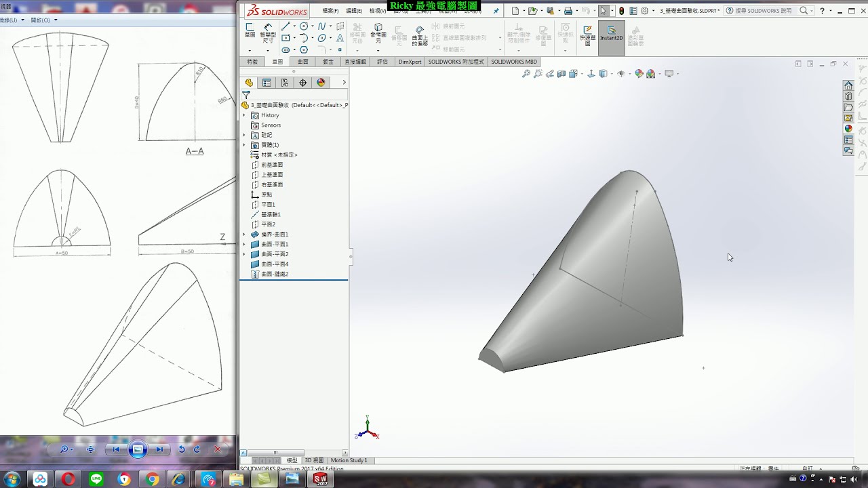
Task: Click the New document icon
Action: click(515, 11)
